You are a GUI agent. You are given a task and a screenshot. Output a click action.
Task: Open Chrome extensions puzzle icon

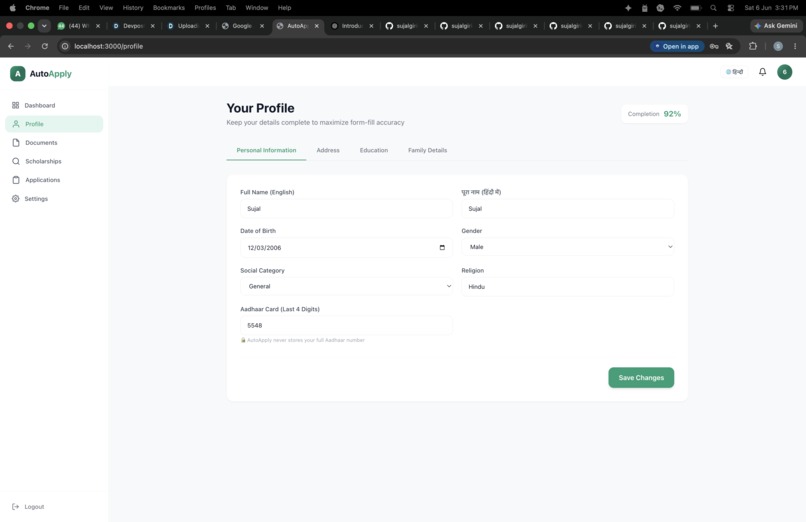[x=753, y=46]
